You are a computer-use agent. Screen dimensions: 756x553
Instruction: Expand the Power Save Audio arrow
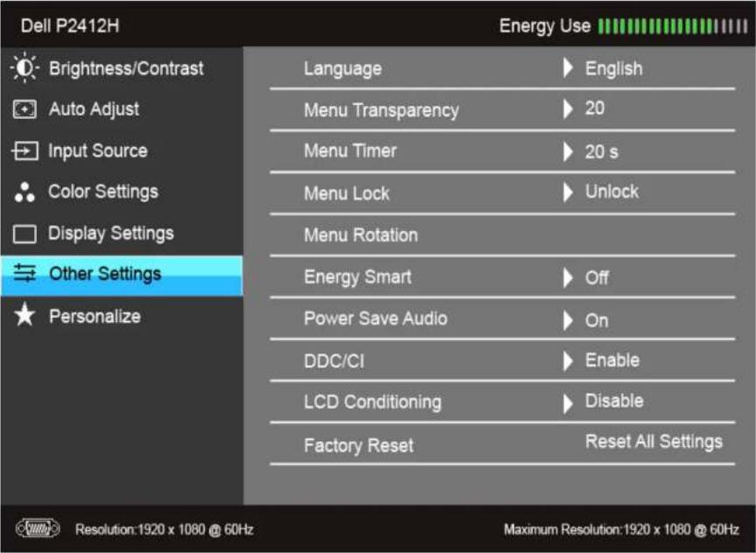[568, 320]
